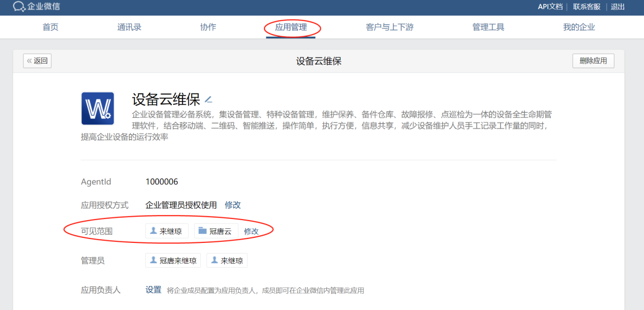
Task: Click the 企业管理员授权使用 text
Action: 181,205
